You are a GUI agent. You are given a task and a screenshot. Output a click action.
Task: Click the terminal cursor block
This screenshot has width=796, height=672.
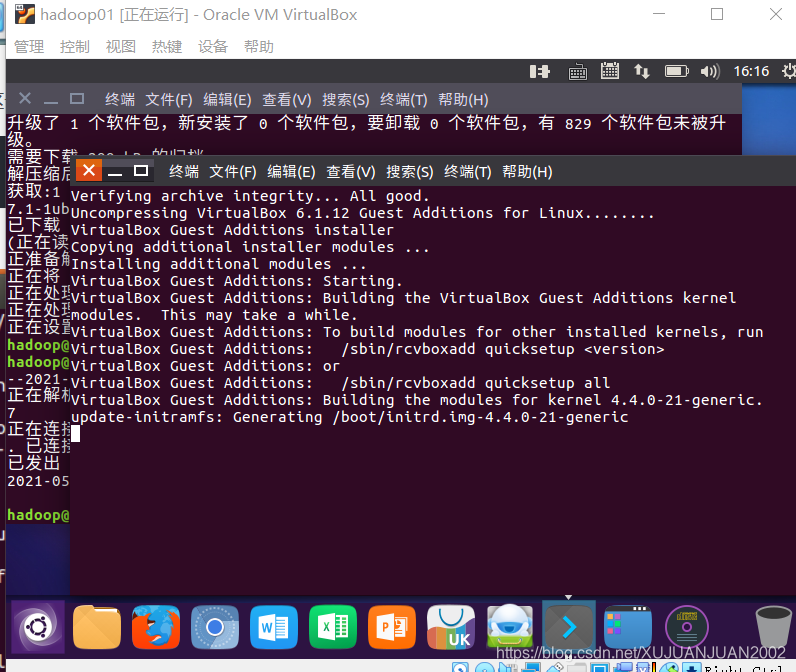click(75, 434)
